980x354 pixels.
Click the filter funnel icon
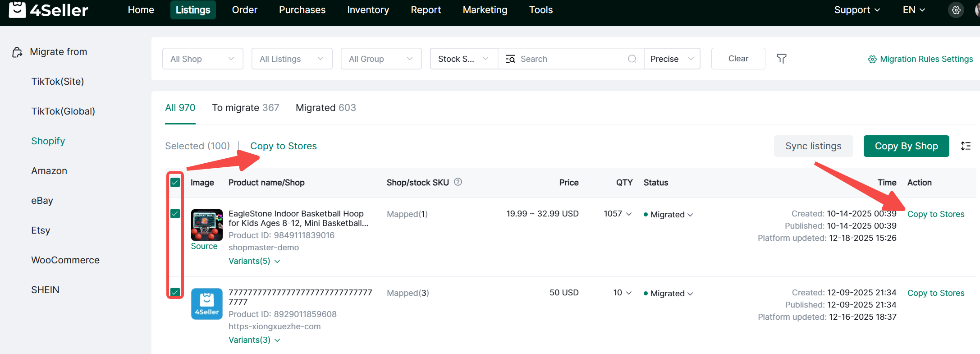click(781, 59)
